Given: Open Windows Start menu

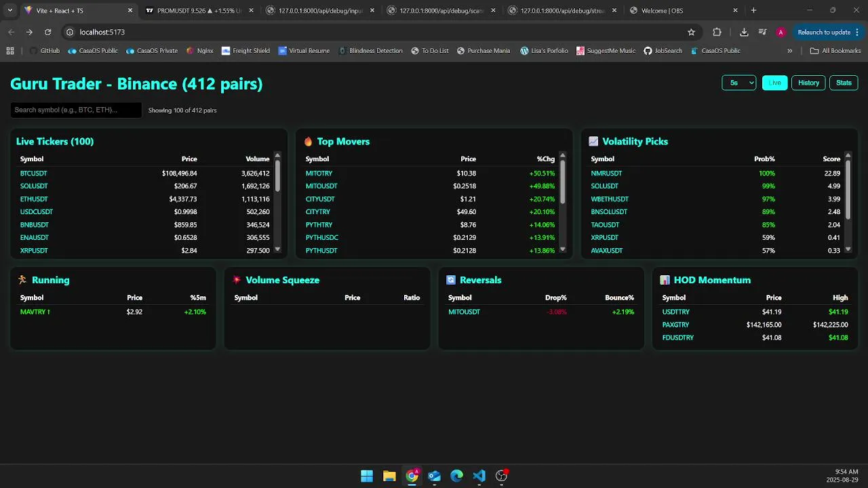Looking at the screenshot, I should (367, 476).
